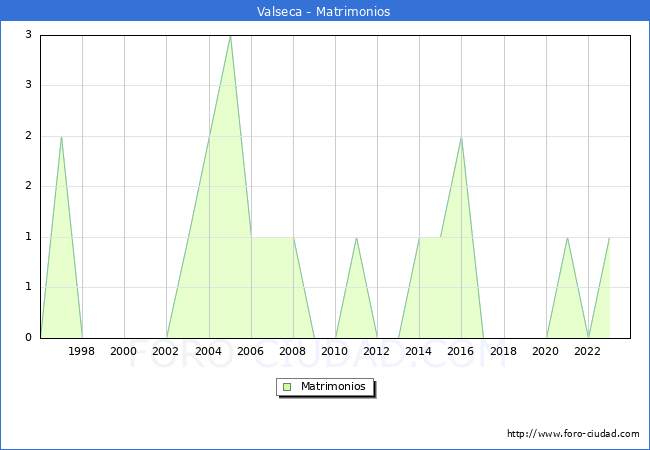This screenshot has width=650, height=450.
Task: Click the 2004 x-axis year label
Action: click(208, 351)
